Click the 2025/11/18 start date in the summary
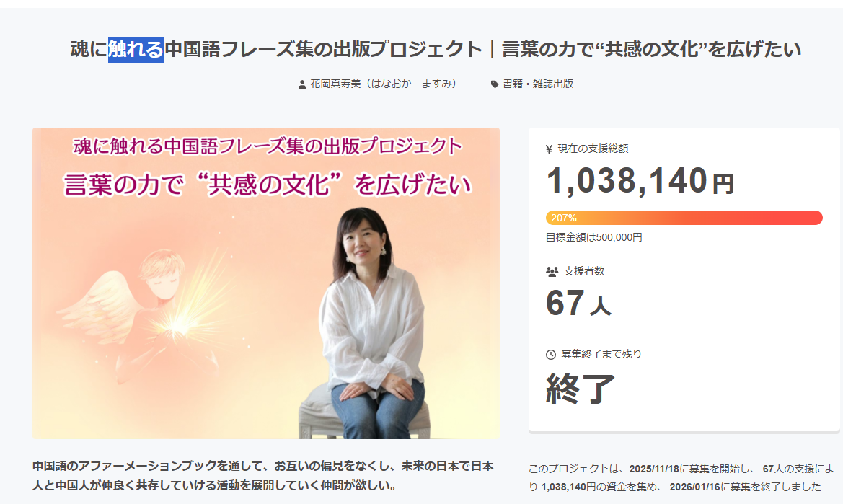843x504 pixels. click(654, 469)
